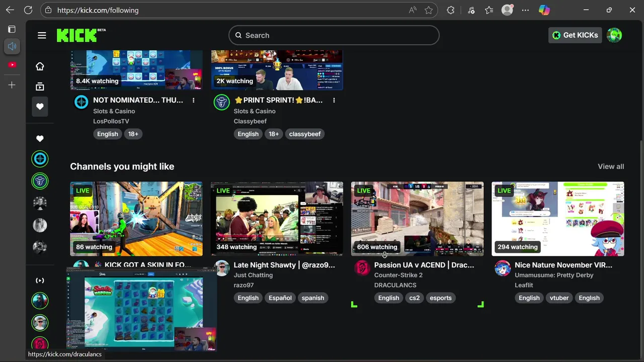Open Classybeef avatar in sidebar
Viewport: 644px width, 362px height.
40,180
